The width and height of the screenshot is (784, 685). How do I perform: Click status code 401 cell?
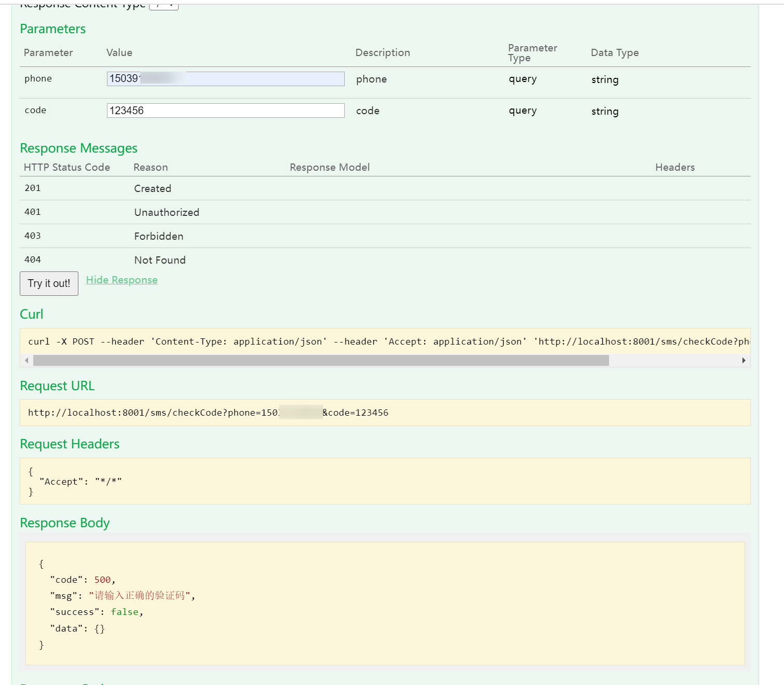33,212
